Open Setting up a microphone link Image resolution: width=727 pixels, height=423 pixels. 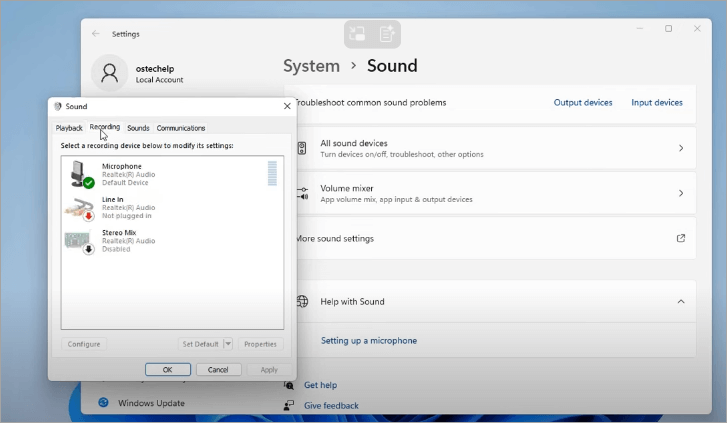[x=369, y=340]
